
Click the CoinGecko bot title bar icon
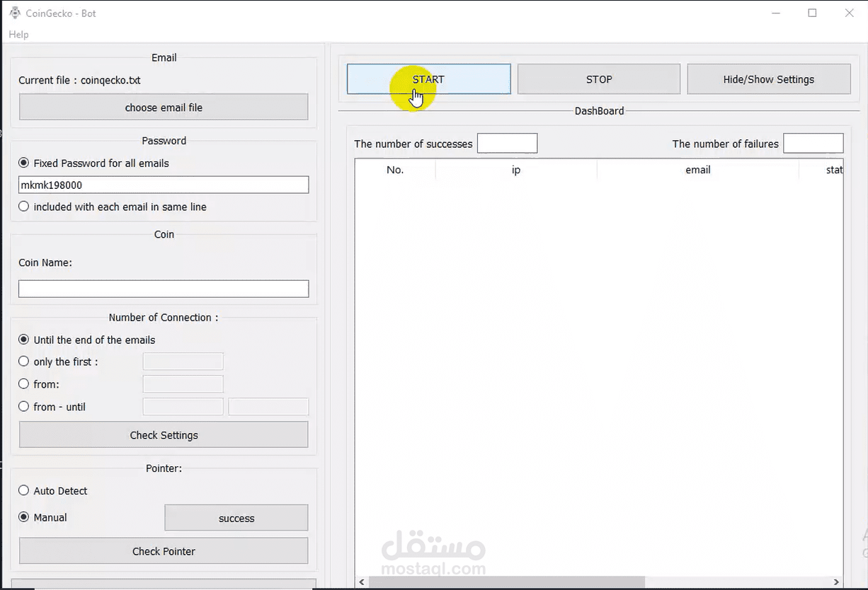[15, 13]
